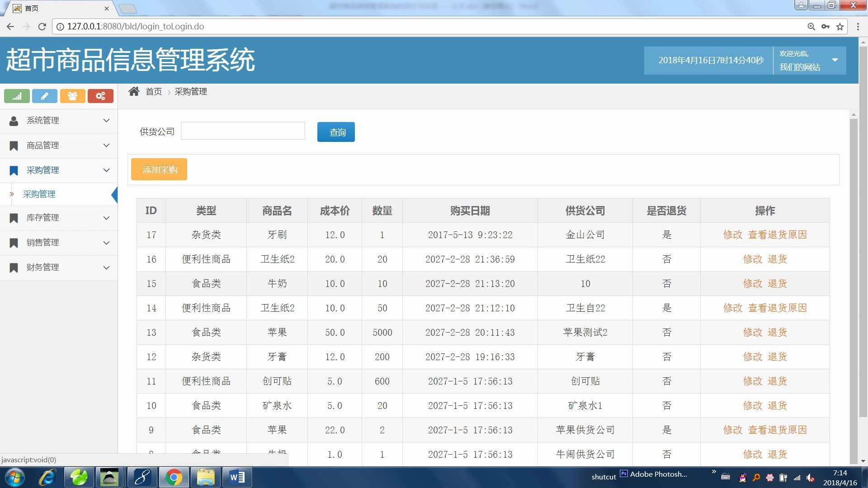Open the Windows Start button
Viewport: 868px width, 488px height.
(x=14, y=477)
